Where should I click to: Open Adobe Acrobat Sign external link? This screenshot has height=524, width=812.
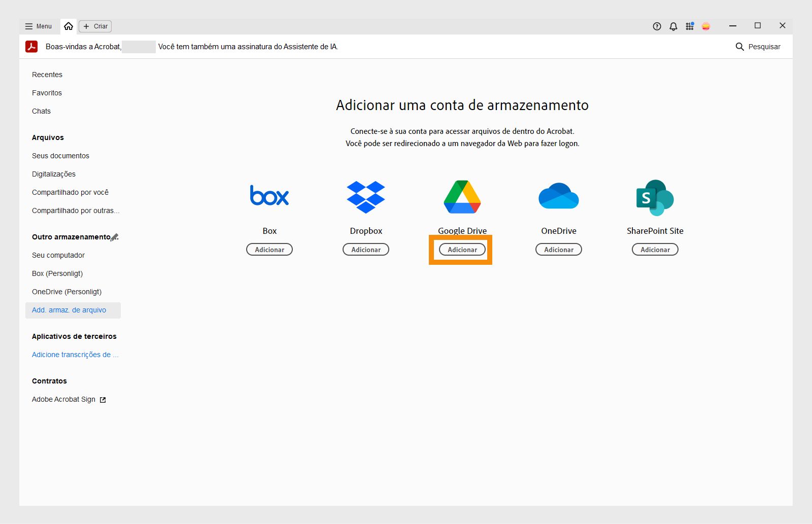pyautogui.click(x=63, y=399)
